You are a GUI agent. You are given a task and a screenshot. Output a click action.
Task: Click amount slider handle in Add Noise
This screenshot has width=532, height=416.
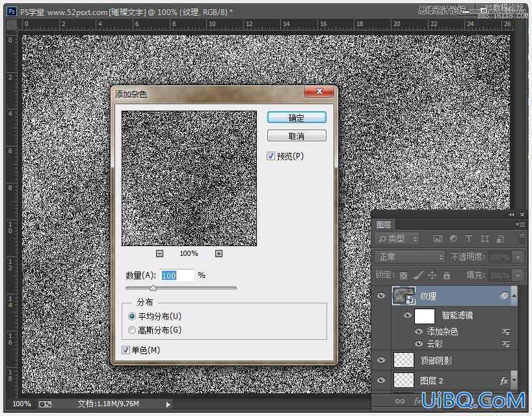coord(153,288)
